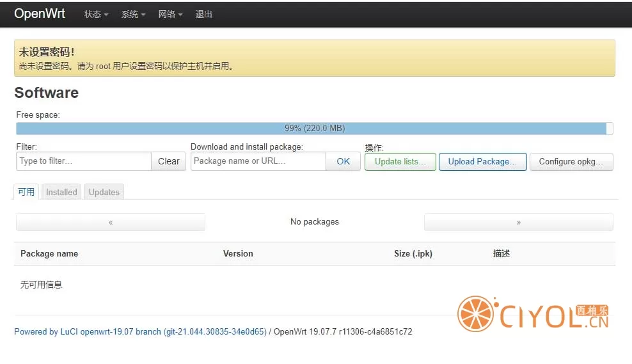The height and width of the screenshot is (364, 632).
Task: Switch to the Updates tab
Action: [104, 192]
